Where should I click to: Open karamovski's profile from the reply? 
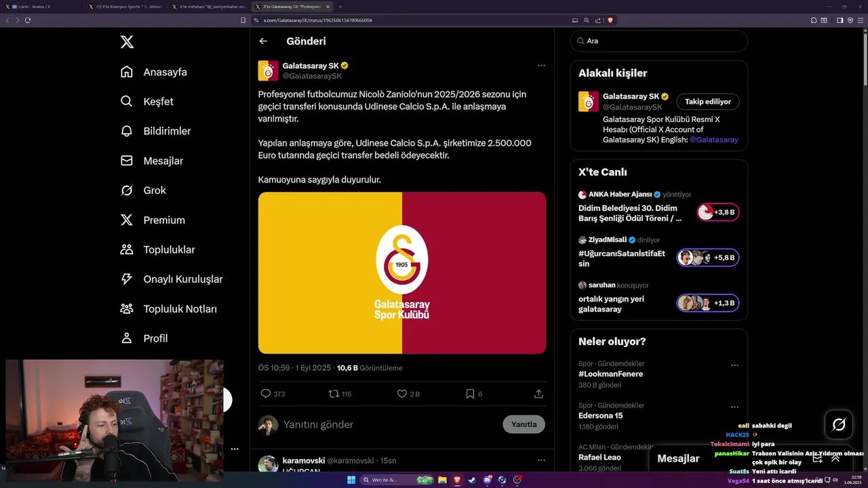click(303, 461)
